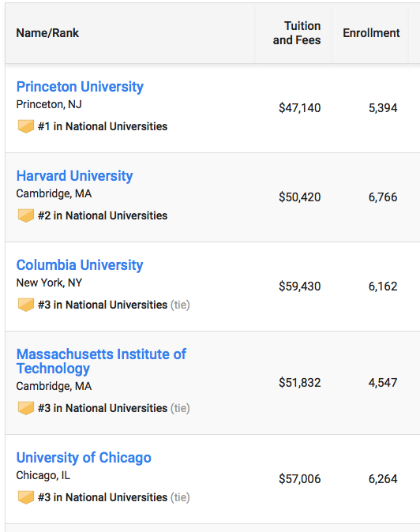Select Harvard's 6,766 enrollment figure
This screenshot has height=532, width=420.
(x=383, y=197)
